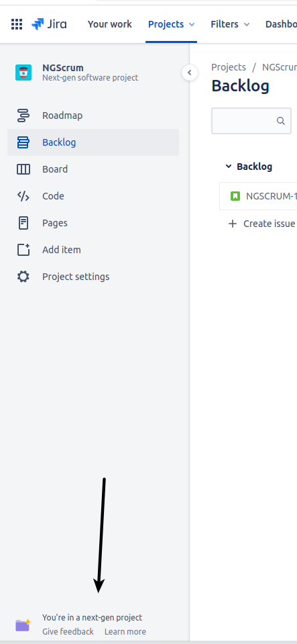Screen dimensions: 297x644
Task: Collapse the Backlog section chevron
Action: coord(229,167)
